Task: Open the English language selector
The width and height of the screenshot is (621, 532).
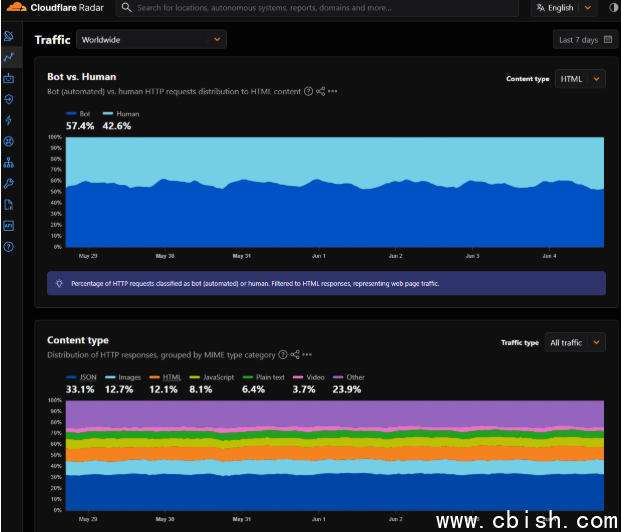Action: point(564,8)
